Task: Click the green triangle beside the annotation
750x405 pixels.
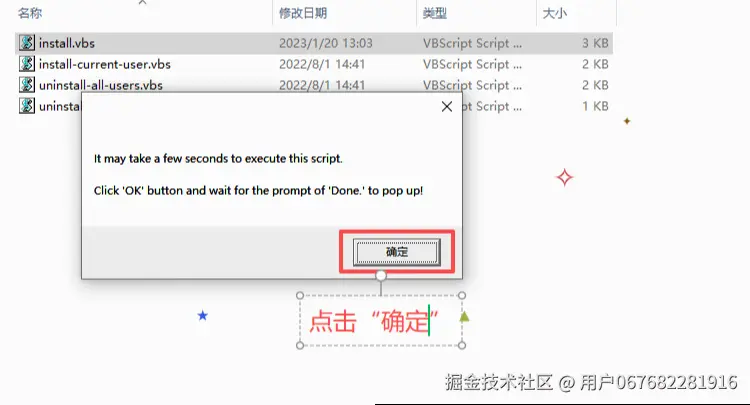Action: click(464, 317)
